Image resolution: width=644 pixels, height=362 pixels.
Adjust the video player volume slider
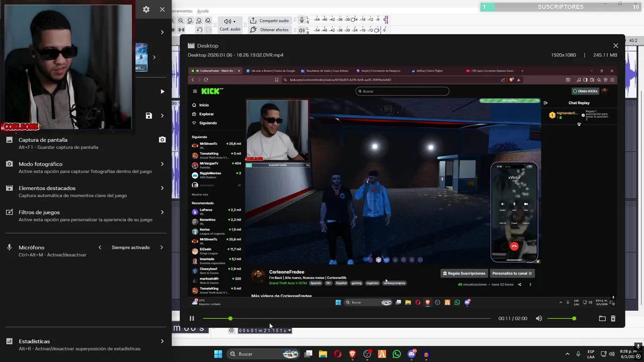(x=561, y=318)
